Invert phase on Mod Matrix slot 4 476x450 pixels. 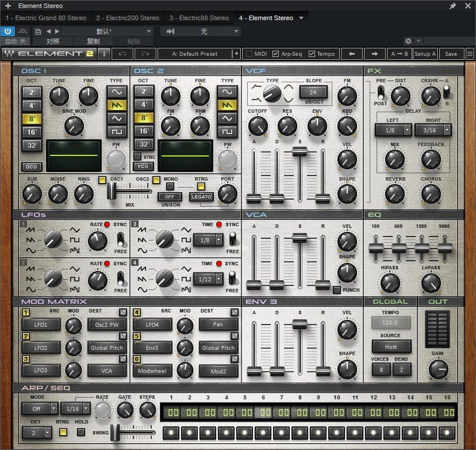(235, 312)
